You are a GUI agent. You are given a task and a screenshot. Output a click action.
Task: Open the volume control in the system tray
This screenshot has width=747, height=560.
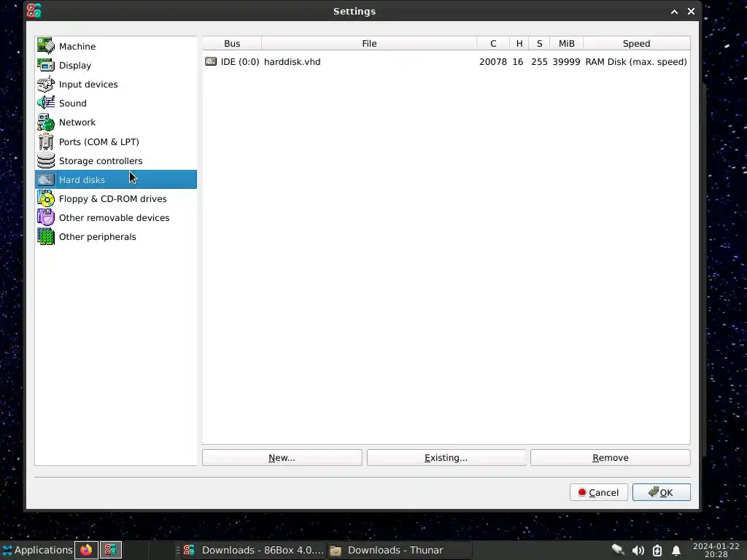(x=638, y=551)
